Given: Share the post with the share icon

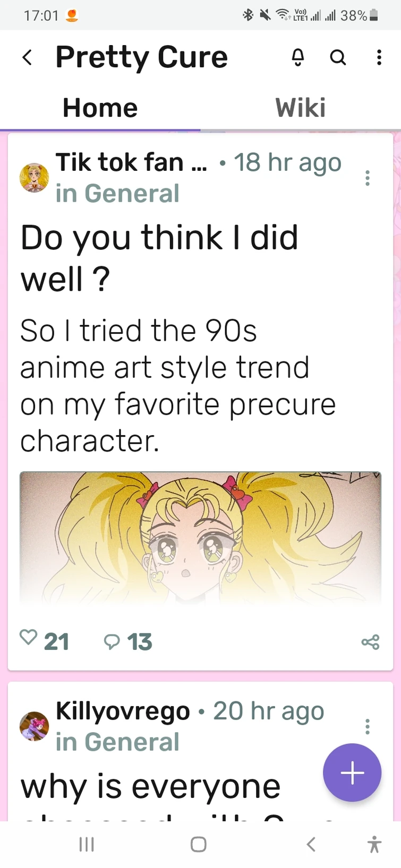Looking at the screenshot, I should pos(370,641).
